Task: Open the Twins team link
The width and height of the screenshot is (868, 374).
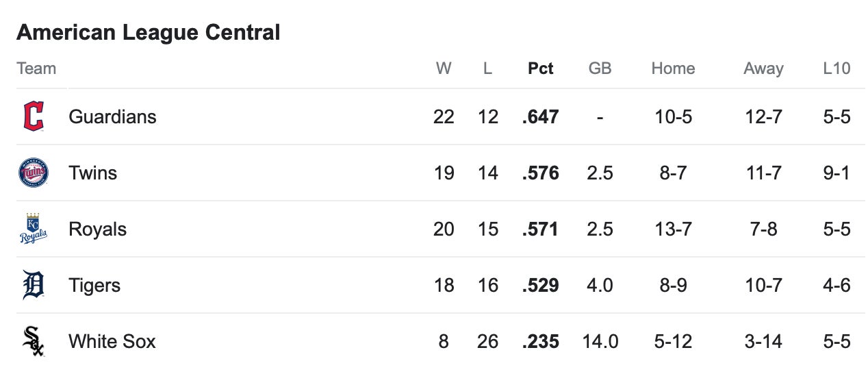Action: click(92, 173)
